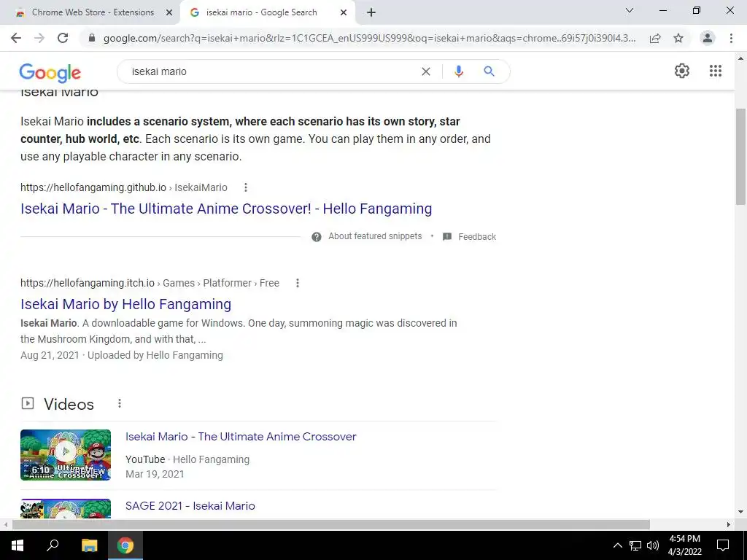Open Windows taskbar search
Screen dimensions: 747x560
tap(53, 545)
